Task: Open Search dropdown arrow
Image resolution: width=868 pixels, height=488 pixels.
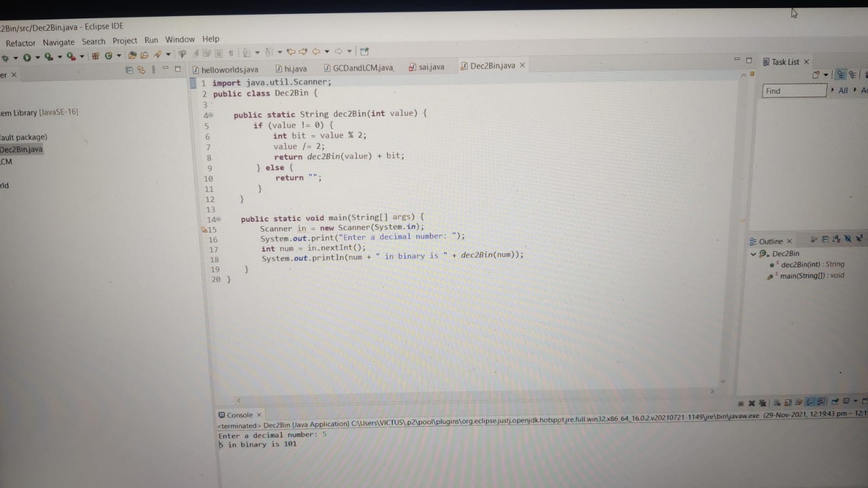Action: tap(168, 54)
